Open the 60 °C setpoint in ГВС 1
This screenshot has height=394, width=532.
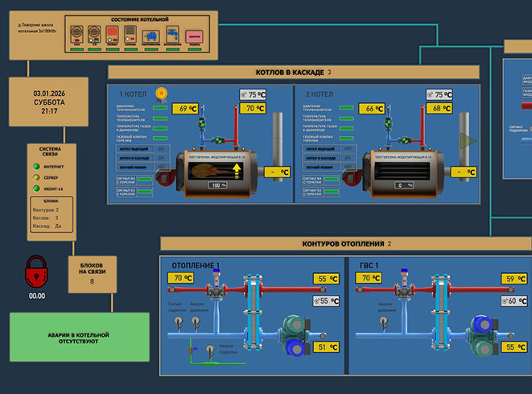[512, 301]
